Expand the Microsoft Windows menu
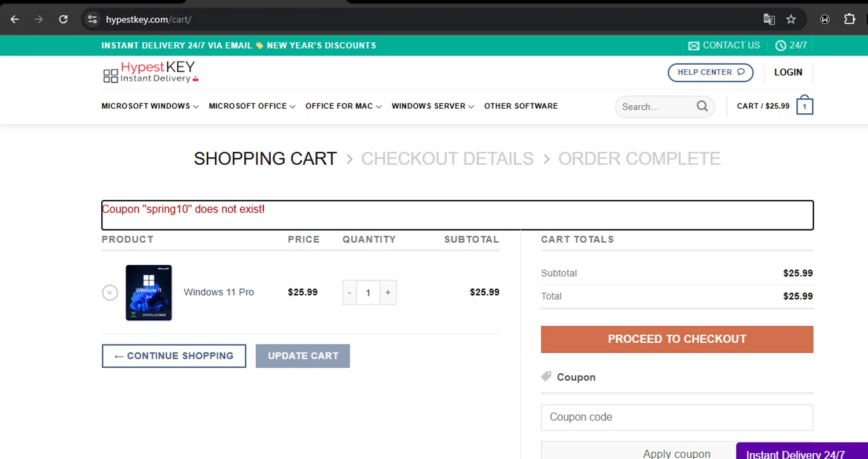The width and height of the screenshot is (868, 459). 150,106
